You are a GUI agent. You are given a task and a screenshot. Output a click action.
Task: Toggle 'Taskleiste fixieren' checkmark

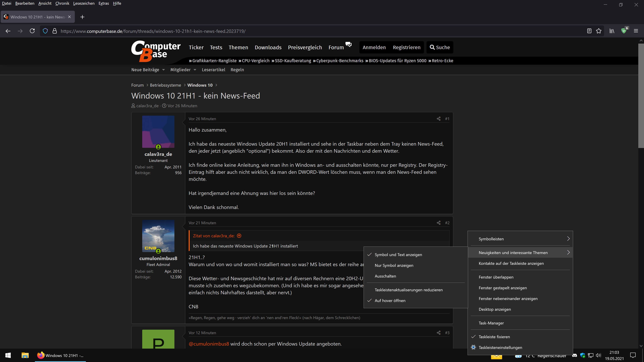pos(494,337)
